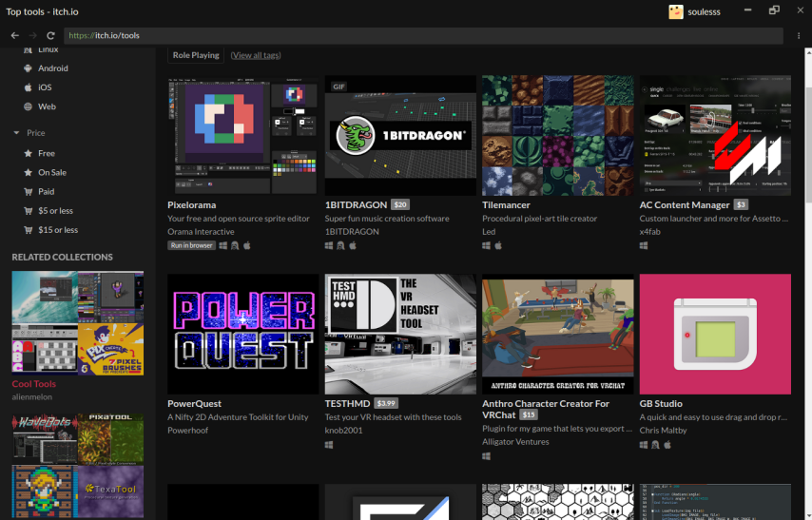Viewport: 812px width, 520px height.
Task: Click the Tilemancer tiles thumbnail
Action: [x=558, y=136]
